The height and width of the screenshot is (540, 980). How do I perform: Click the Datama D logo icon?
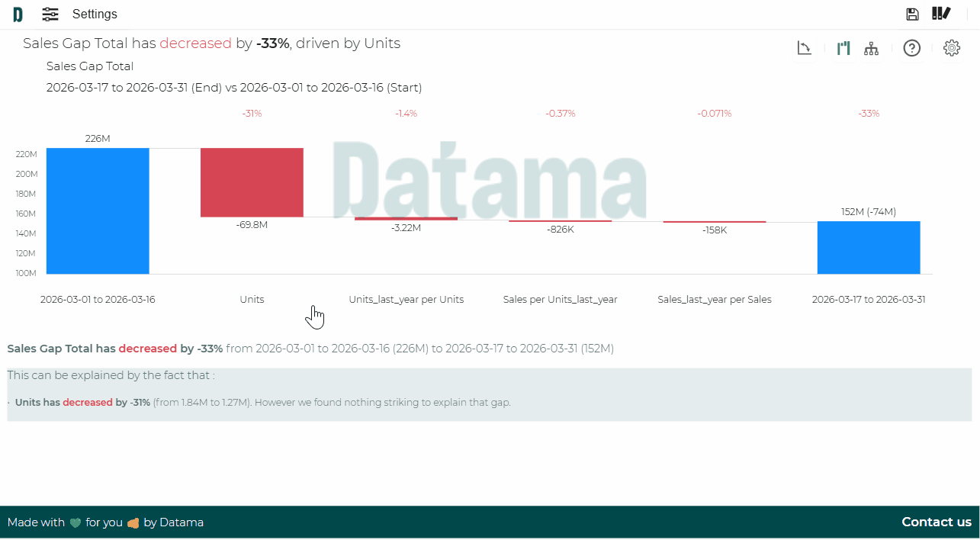click(18, 14)
